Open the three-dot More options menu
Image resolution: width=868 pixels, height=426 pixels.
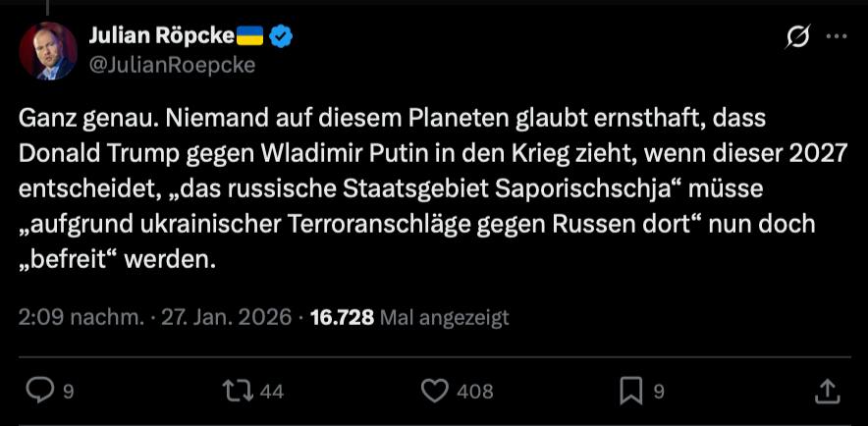pyautogui.click(x=836, y=37)
